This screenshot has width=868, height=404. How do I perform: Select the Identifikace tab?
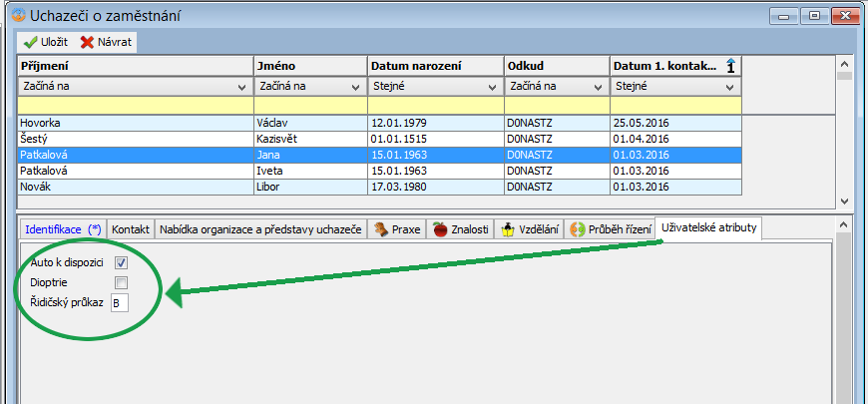[62, 229]
